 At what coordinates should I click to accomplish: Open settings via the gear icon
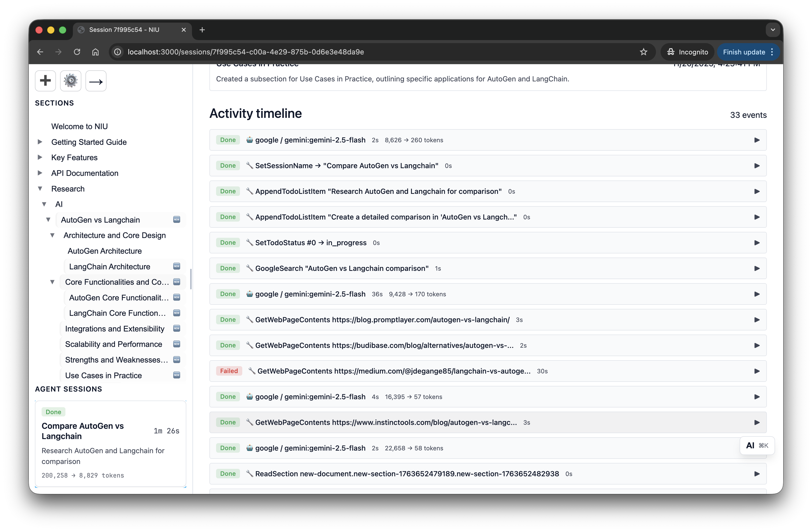71,81
